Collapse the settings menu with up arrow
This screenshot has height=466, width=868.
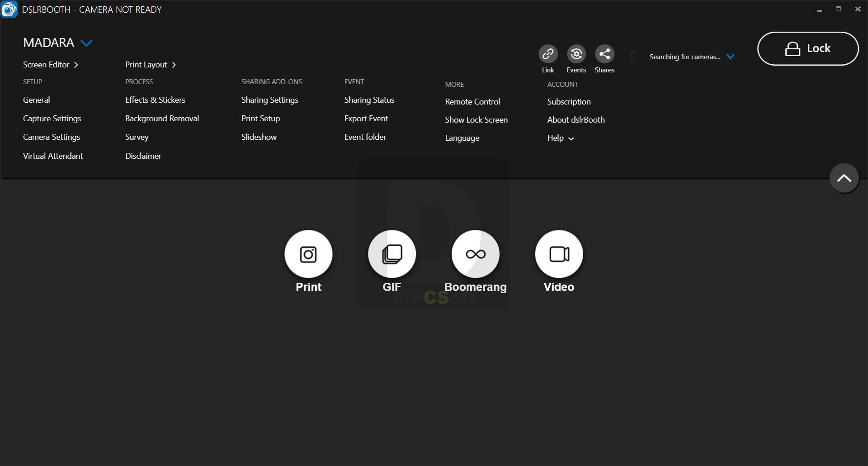[x=844, y=178]
